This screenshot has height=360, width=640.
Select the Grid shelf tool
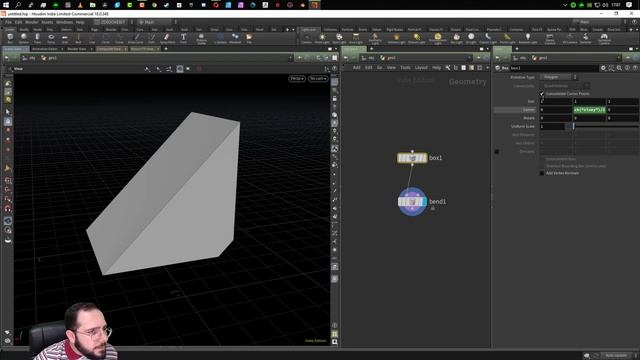point(64,38)
